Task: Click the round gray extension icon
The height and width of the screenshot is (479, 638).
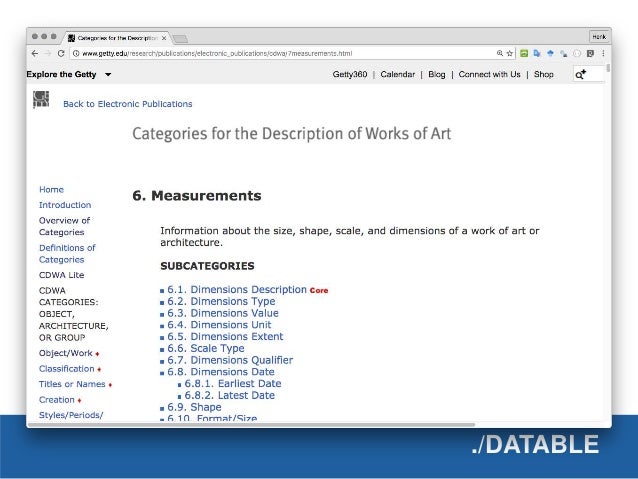Action: [x=577, y=53]
